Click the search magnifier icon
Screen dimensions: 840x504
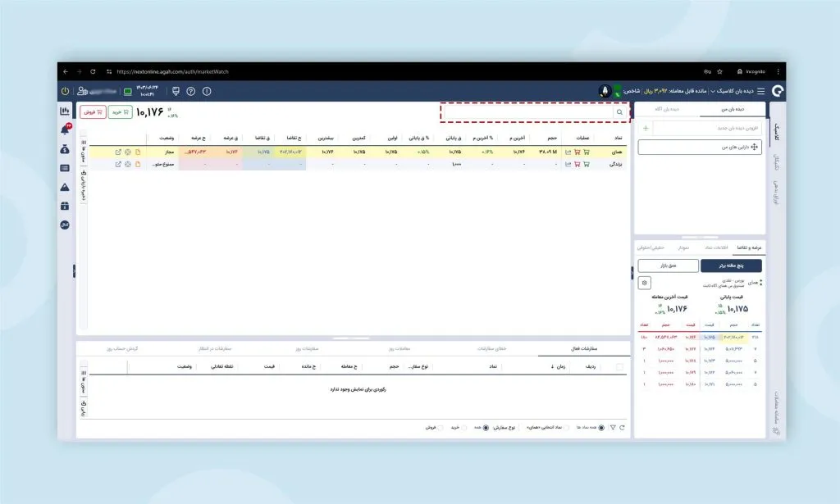click(x=619, y=111)
